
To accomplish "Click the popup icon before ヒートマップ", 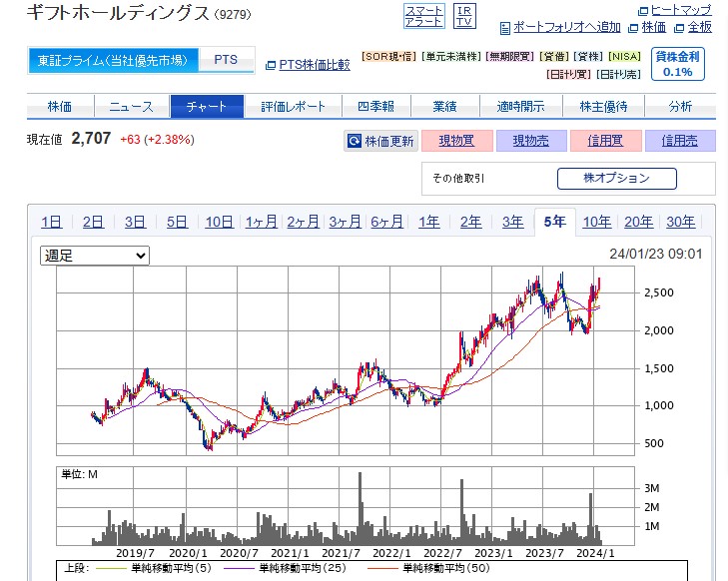I will (643, 11).
